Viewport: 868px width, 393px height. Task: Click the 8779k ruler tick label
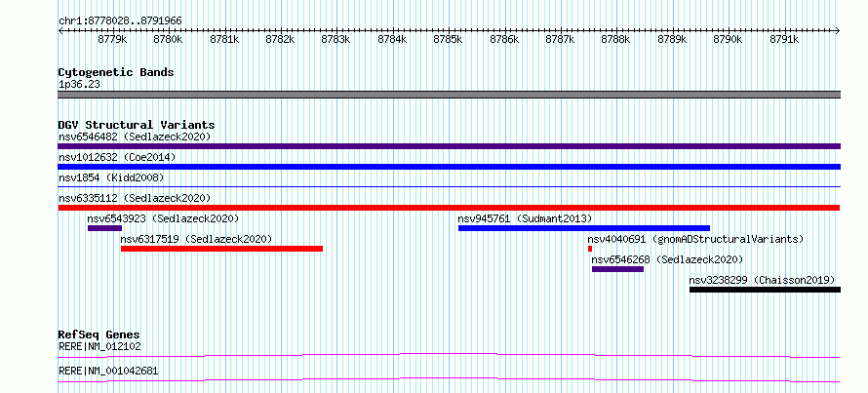click(112, 39)
